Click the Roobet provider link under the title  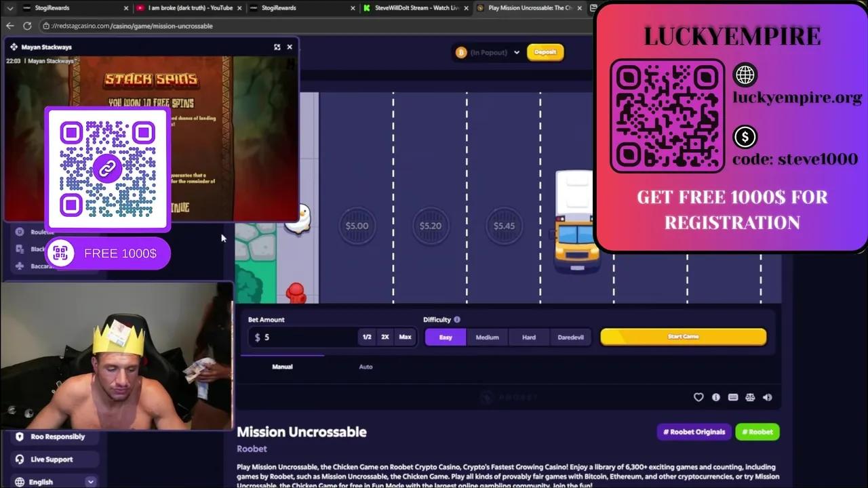[x=252, y=449]
